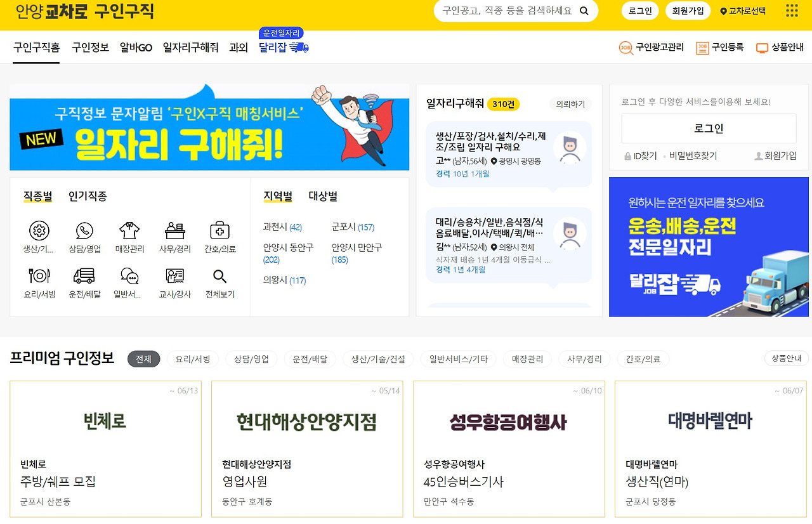Click avatar of 고** job seeker
Screen dimensions: 812x524
pyautogui.click(x=570, y=148)
